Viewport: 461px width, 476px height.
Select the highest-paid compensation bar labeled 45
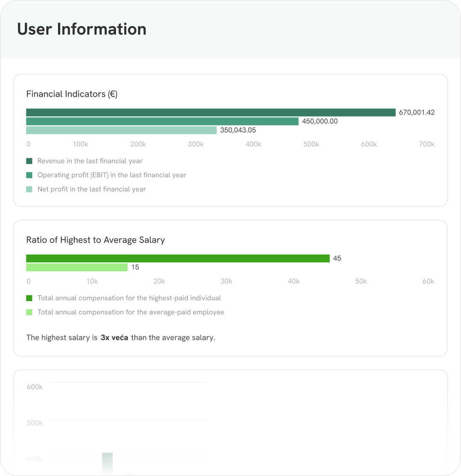[178, 258]
